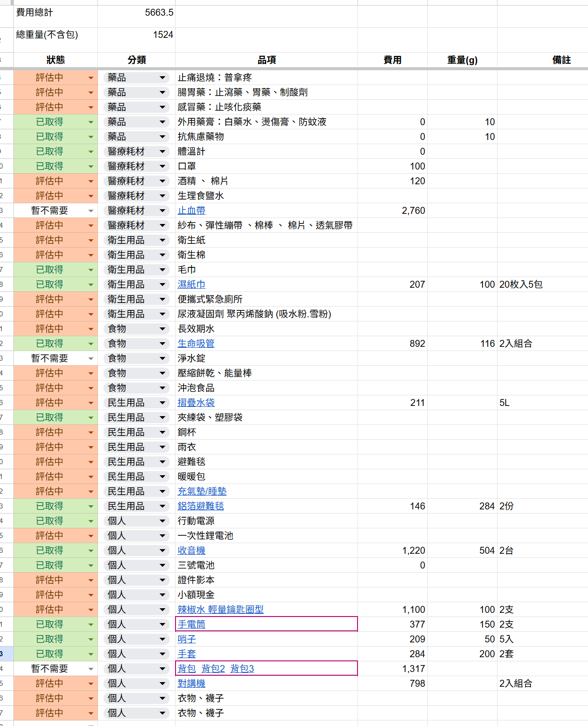The width and height of the screenshot is (588, 726).
Task: Expand status dropdown for 淨水錠 row
Action: click(x=91, y=359)
